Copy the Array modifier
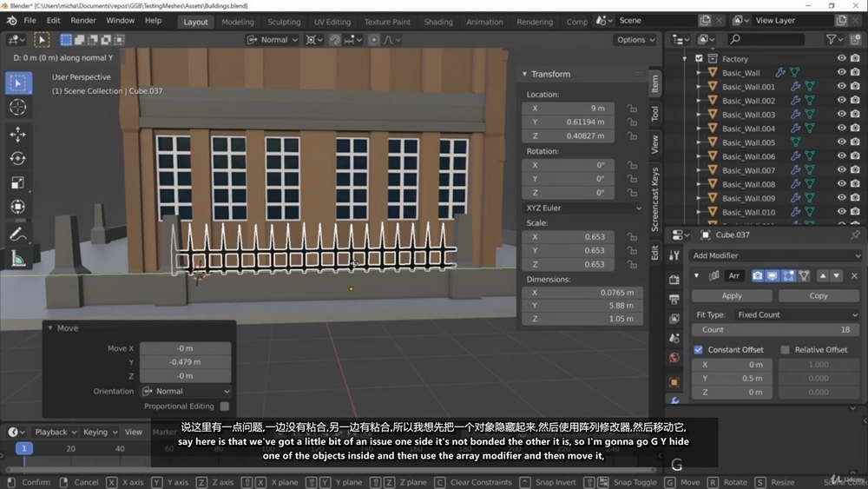The height and width of the screenshot is (489, 868). click(x=819, y=296)
